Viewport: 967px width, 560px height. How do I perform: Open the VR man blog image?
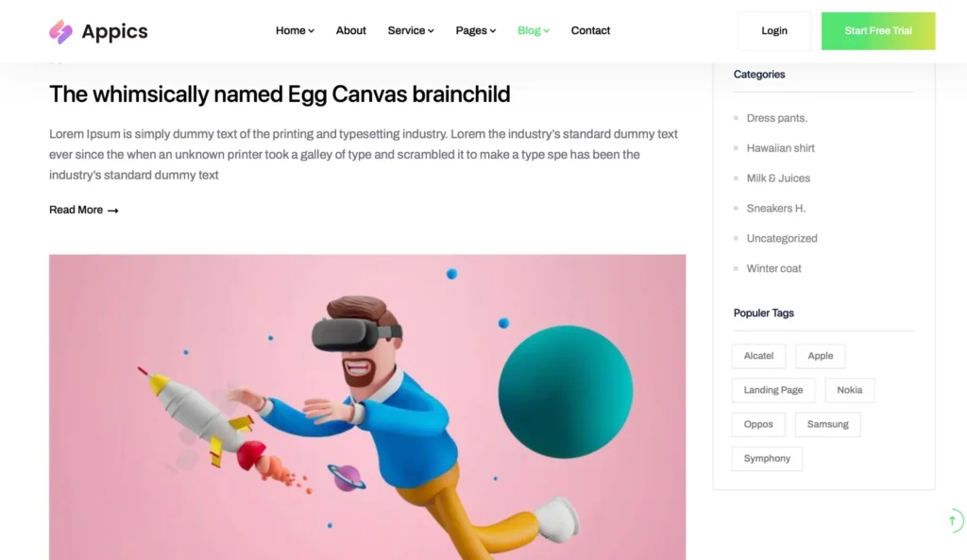(x=367, y=407)
